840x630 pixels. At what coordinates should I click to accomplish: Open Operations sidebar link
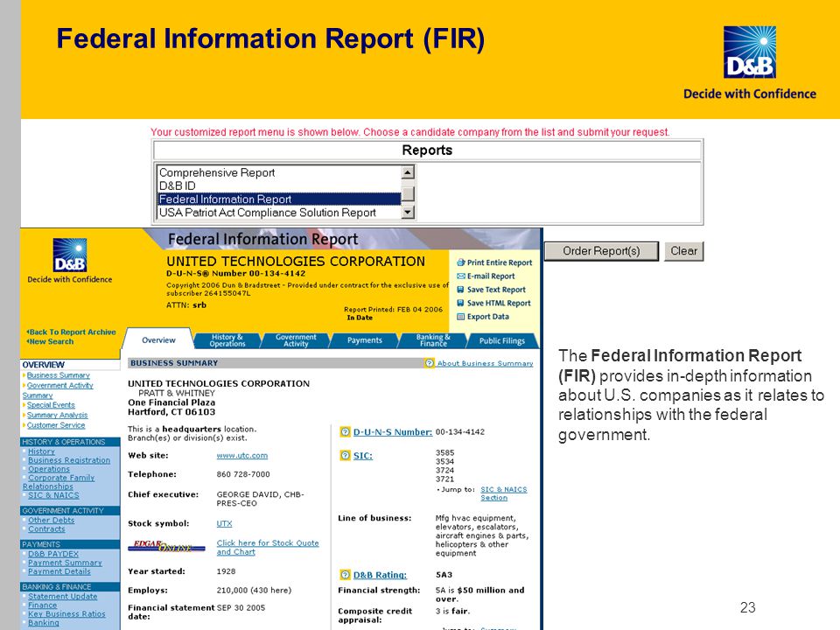(x=49, y=469)
